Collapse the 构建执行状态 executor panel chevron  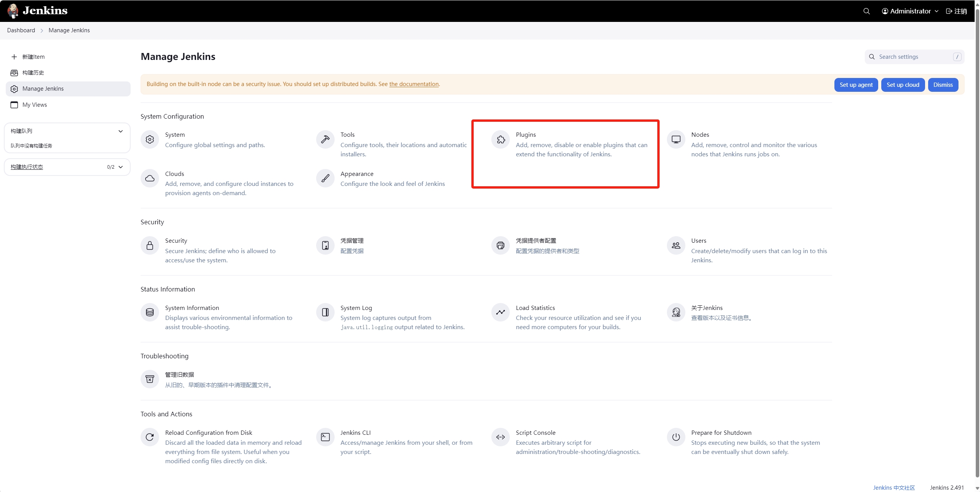point(121,167)
